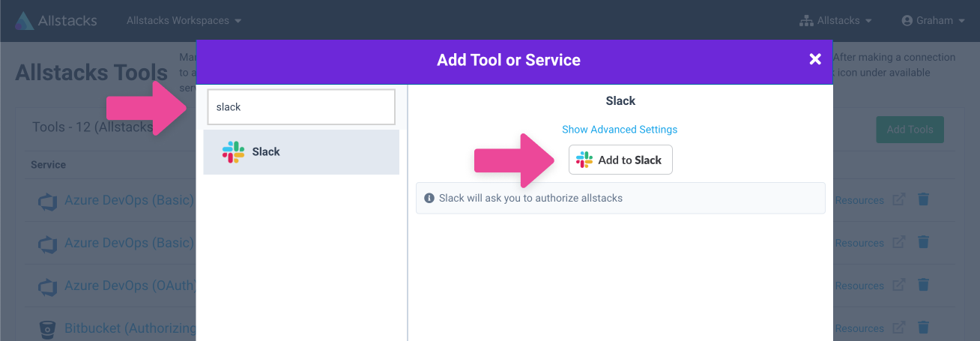This screenshot has width=980, height=341.
Task: Click the Allstacks logo in the header
Action: (x=56, y=20)
